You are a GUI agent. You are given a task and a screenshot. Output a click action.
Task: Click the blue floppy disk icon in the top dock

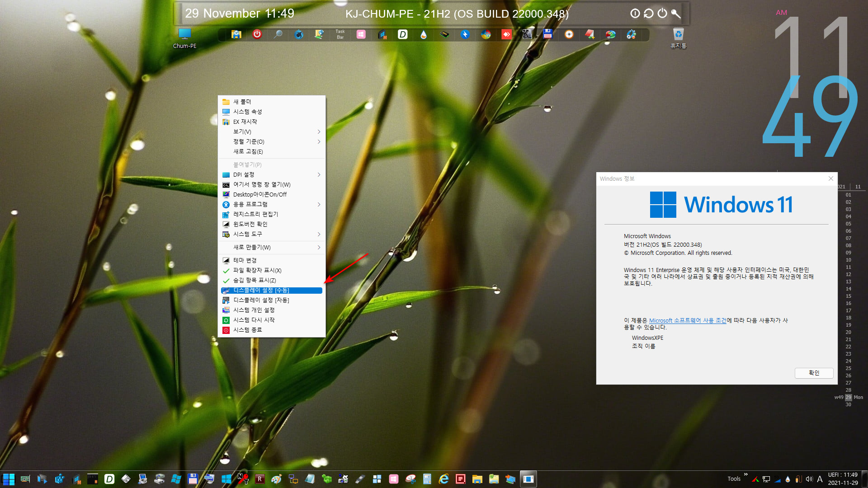[548, 34]
